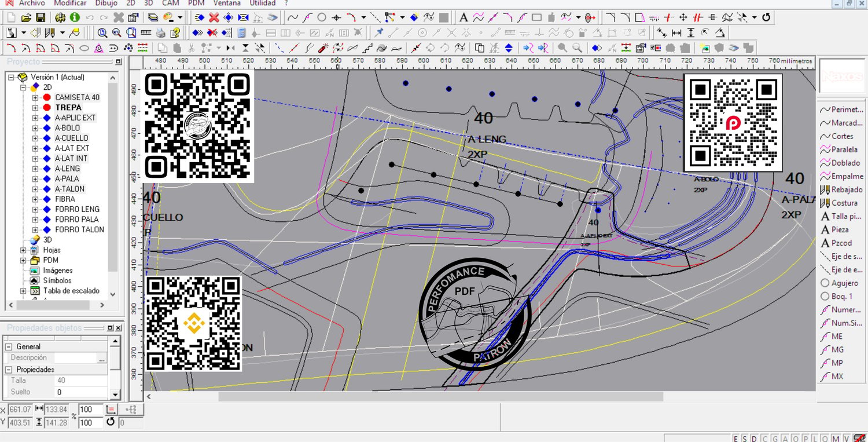The image size is (868, 442).
Task: Open the CAM menu
Action: (171, 3)
